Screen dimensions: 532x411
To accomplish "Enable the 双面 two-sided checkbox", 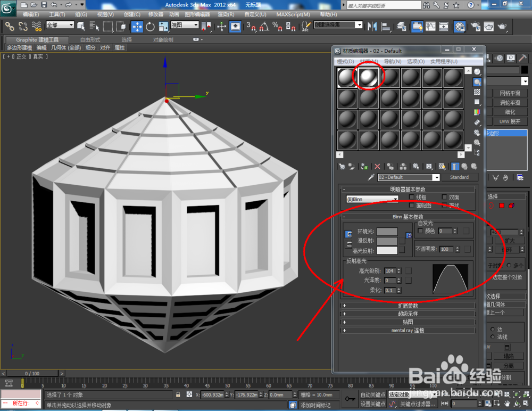I will pos(444,197).
